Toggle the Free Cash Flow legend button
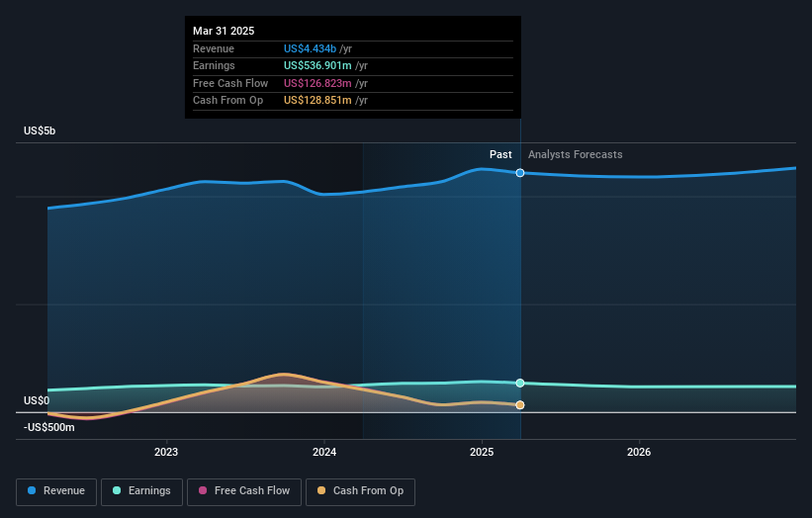The width and height of the screenshot is (812, 518). tap(244, 491)
